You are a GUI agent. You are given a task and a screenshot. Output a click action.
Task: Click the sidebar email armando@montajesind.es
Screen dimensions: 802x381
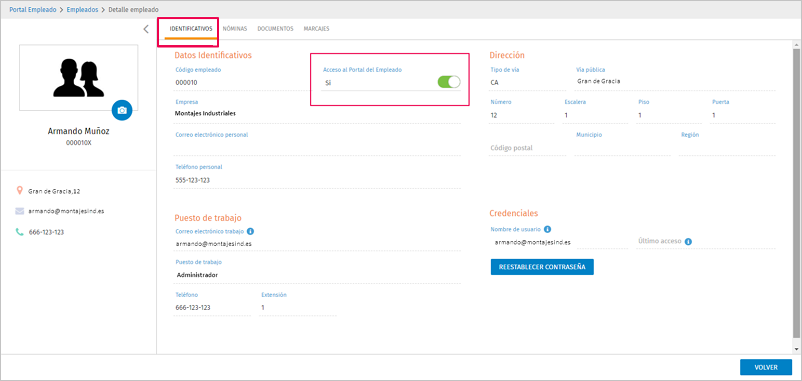[66, 211]
